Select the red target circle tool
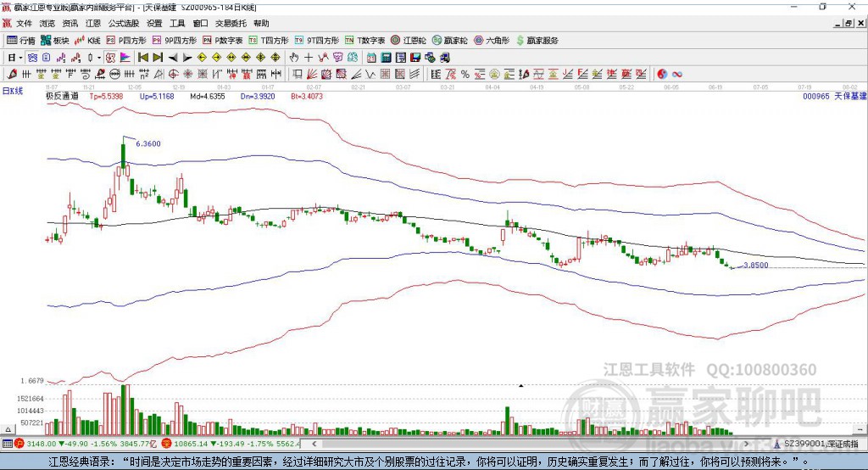The height and width of the screenshot is (470, 868). tap(173, 75)
